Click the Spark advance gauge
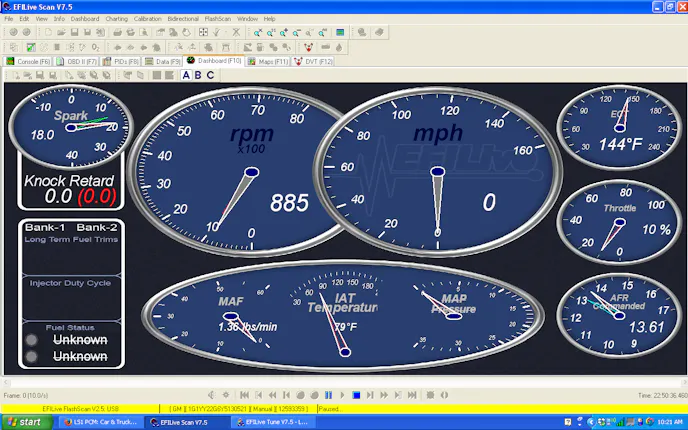This screenshot has height=430, width=688. [x=71, y=127]
